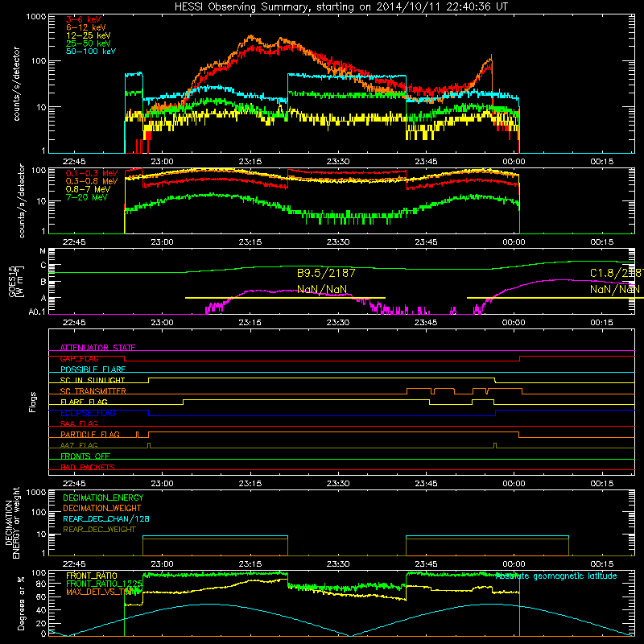644x644 pixels.
Task: Click the C1.8/2187 flare annotation
Action: pyautogui.click(x=617, y=273)
